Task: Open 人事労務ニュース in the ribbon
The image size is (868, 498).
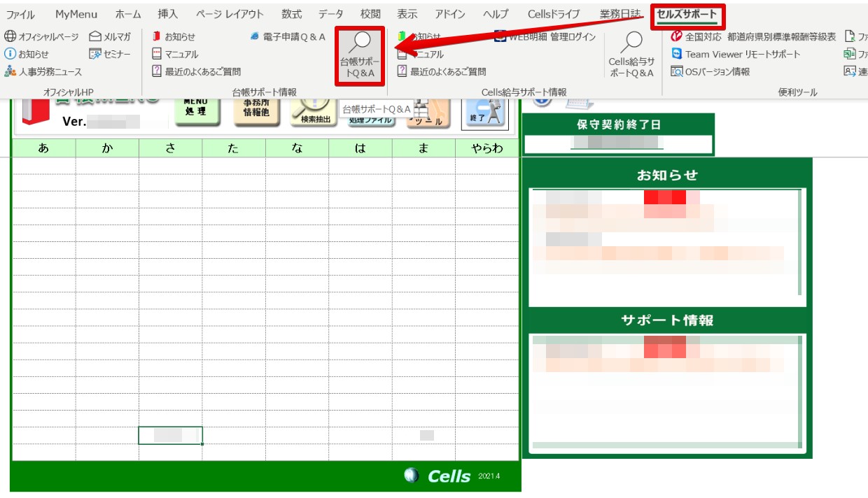Action: (x=43, y=71)
